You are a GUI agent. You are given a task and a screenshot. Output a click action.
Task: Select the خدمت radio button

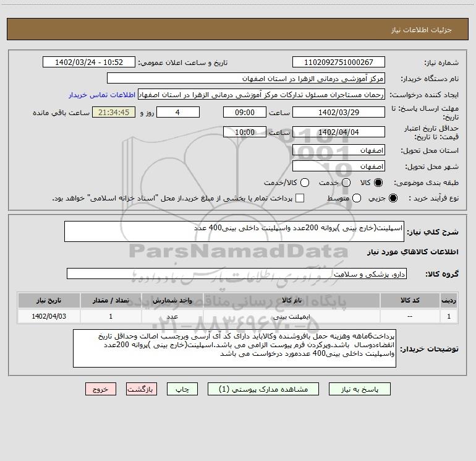pos(346,183)
